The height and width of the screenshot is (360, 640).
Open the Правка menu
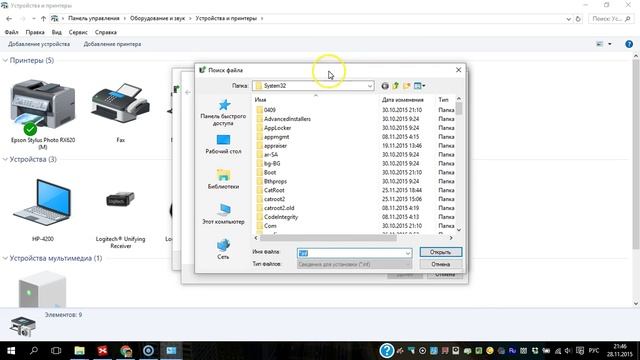35,32
